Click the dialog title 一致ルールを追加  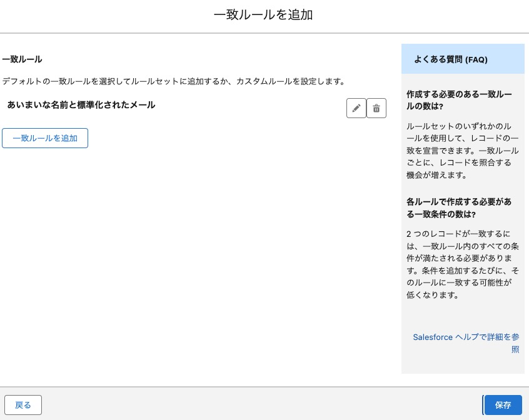point(263,15)
